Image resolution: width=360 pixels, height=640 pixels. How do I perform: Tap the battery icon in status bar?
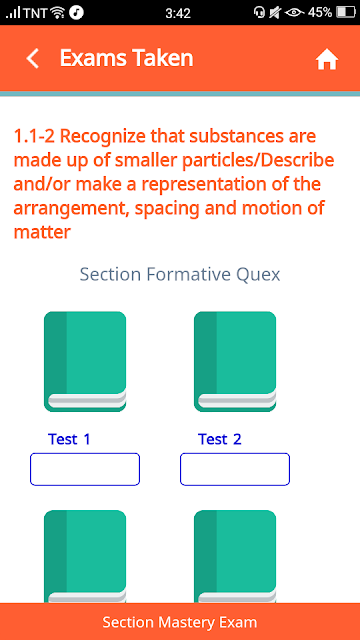tap(346, 13)
